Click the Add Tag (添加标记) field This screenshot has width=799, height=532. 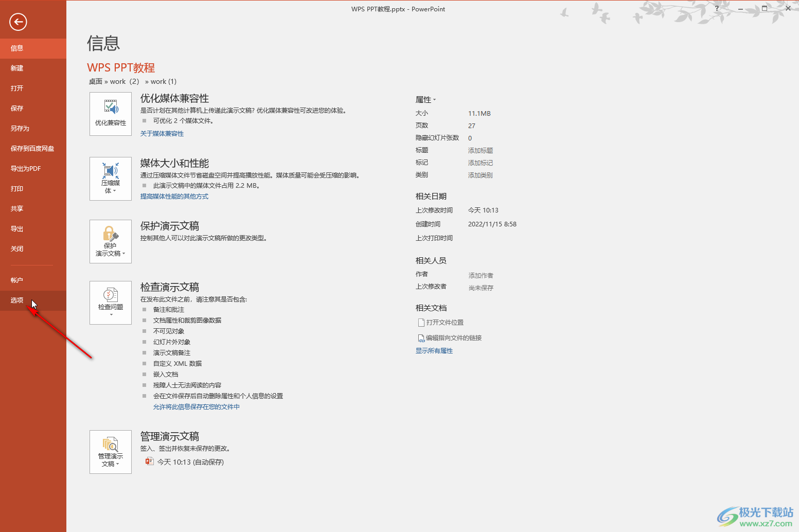tap(481, 163)
